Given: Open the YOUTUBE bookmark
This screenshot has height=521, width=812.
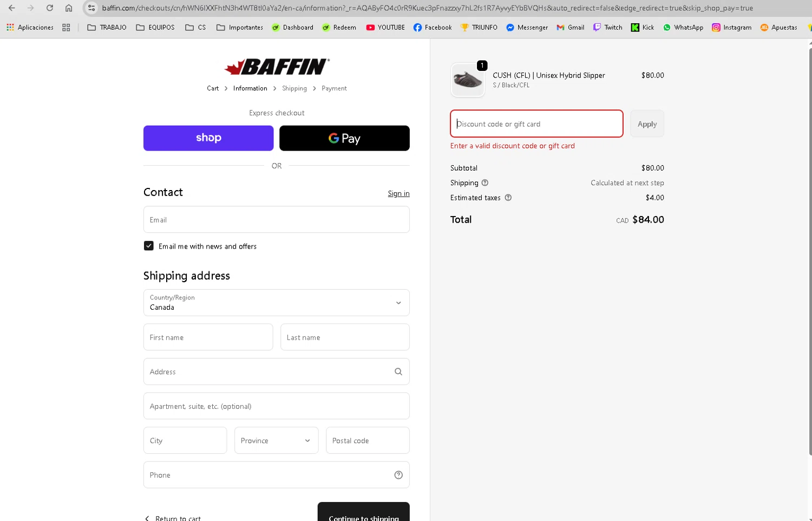Looking at the screenshot, I should pos(385,27).
